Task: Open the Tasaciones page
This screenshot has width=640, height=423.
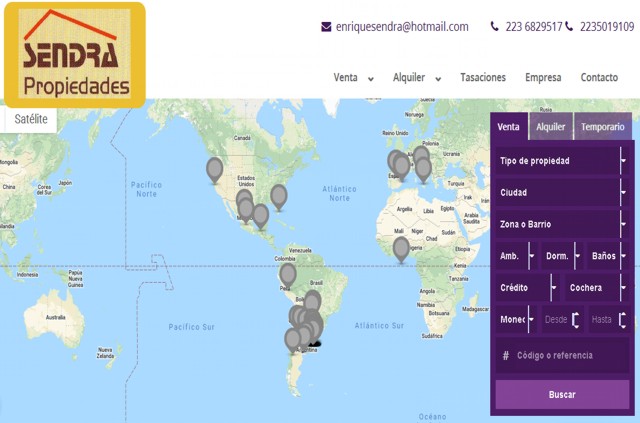Action: [483, 78]
